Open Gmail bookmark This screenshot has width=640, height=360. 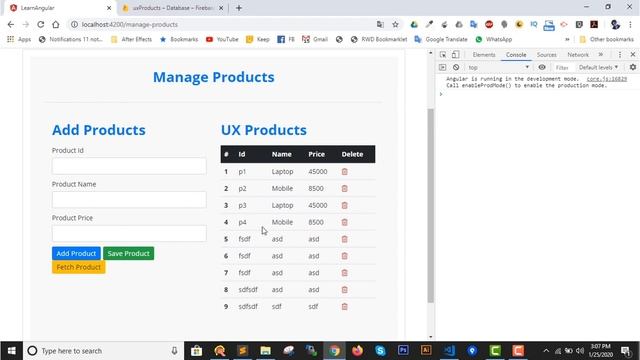coord(315,39)
